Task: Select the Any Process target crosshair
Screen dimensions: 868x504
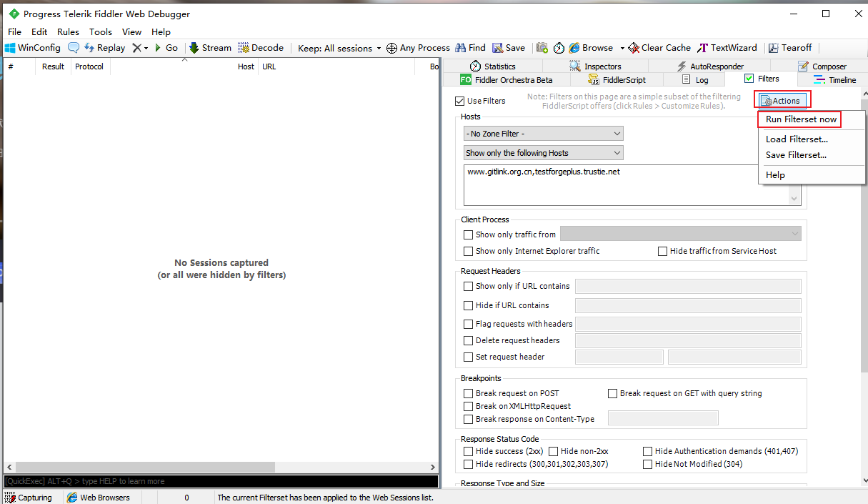Action: pos(418,48)
